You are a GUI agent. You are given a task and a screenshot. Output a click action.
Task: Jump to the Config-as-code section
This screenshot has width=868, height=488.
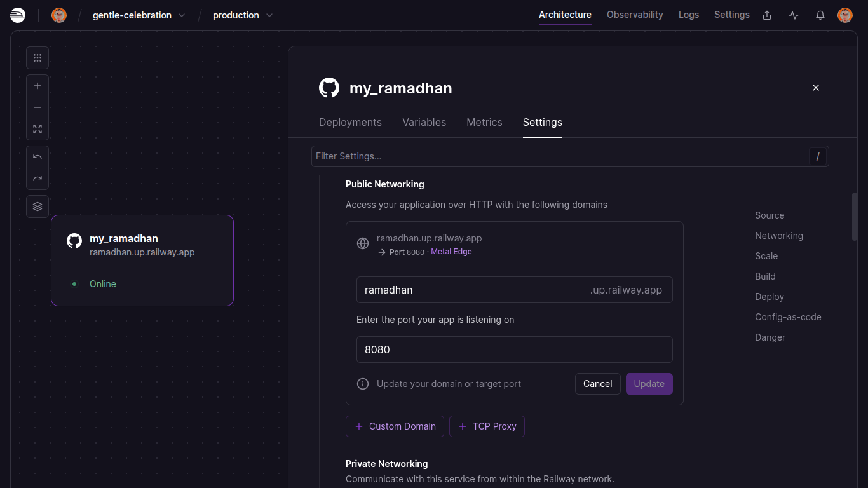click(x=788, y=317)
